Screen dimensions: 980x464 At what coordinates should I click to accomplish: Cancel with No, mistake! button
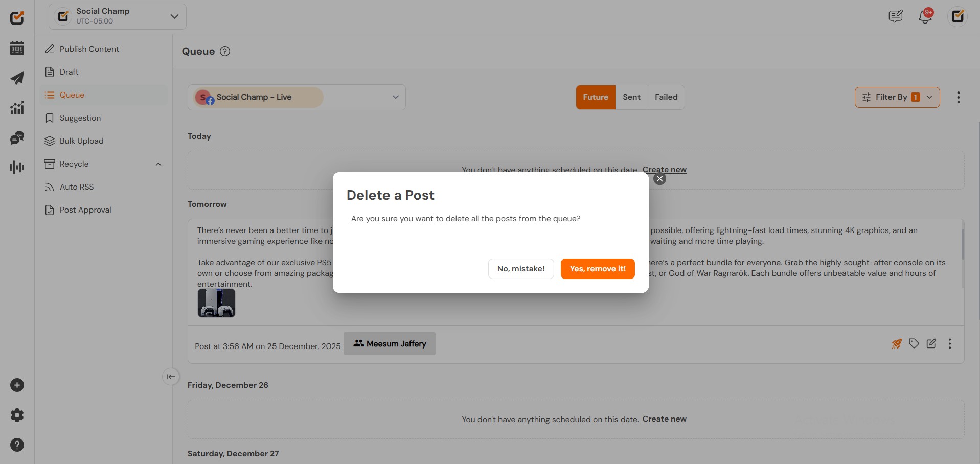point(520,269)
